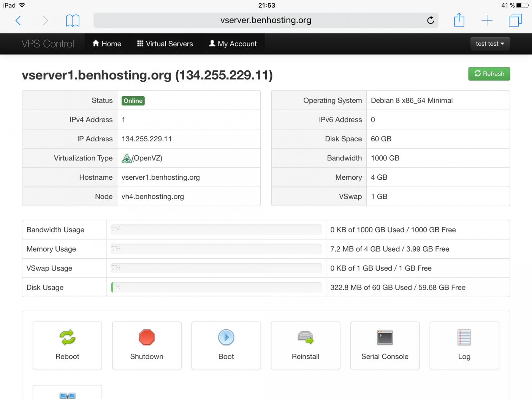Open the server Log
This screenshot has height=399, width=532.
[464, 345]
